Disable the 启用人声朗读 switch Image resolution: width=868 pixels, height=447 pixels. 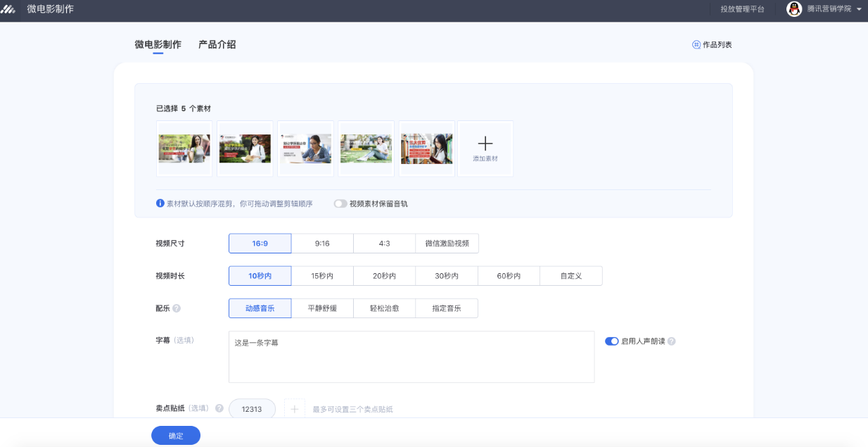tap(612, 341)
